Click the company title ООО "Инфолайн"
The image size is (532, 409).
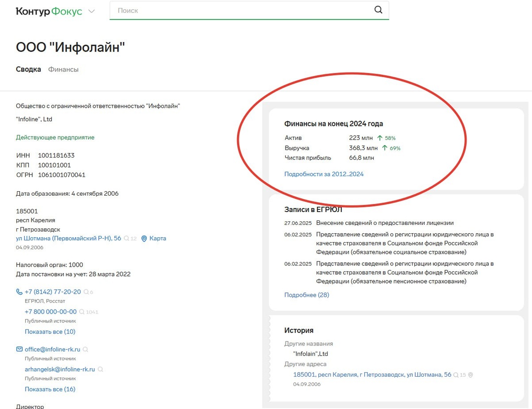[x=70, y=47]
